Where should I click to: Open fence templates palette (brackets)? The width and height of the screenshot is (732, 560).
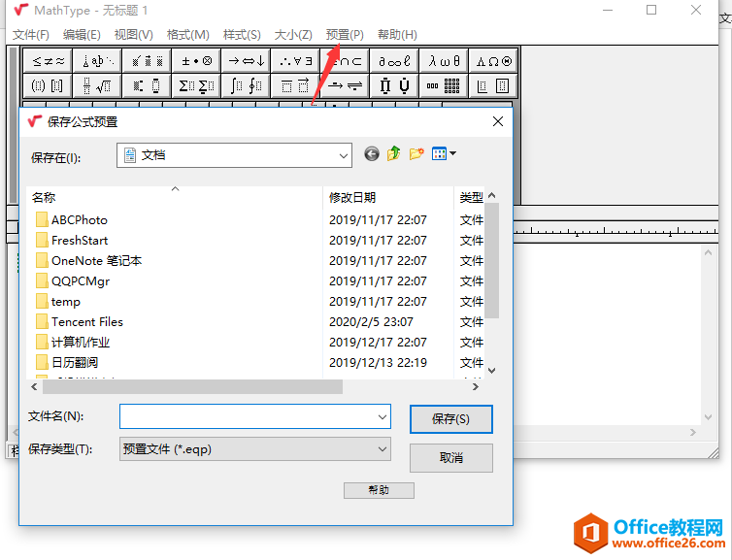(48, 85)
